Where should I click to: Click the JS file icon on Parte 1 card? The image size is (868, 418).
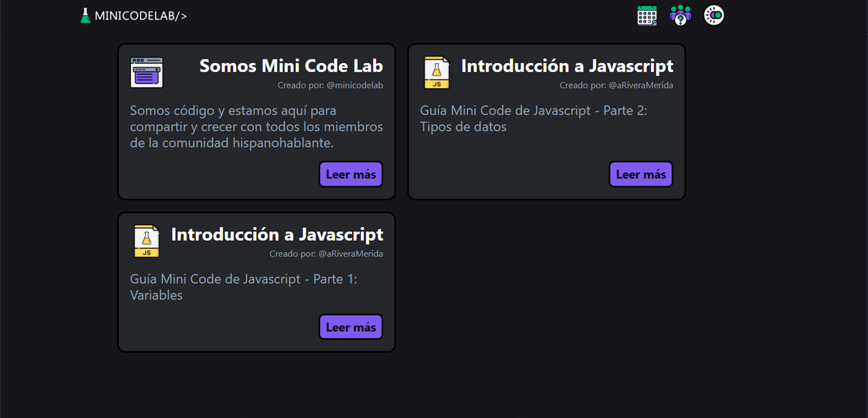click(147, 241)
